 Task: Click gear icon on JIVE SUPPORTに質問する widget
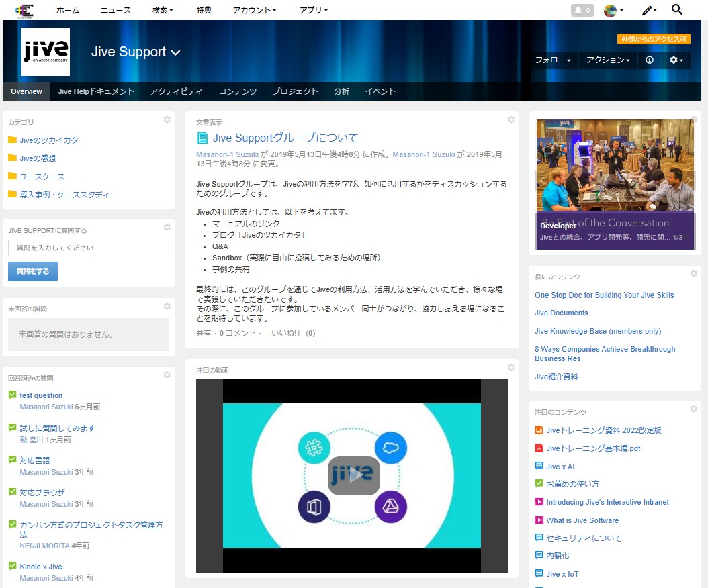[167, 227]
